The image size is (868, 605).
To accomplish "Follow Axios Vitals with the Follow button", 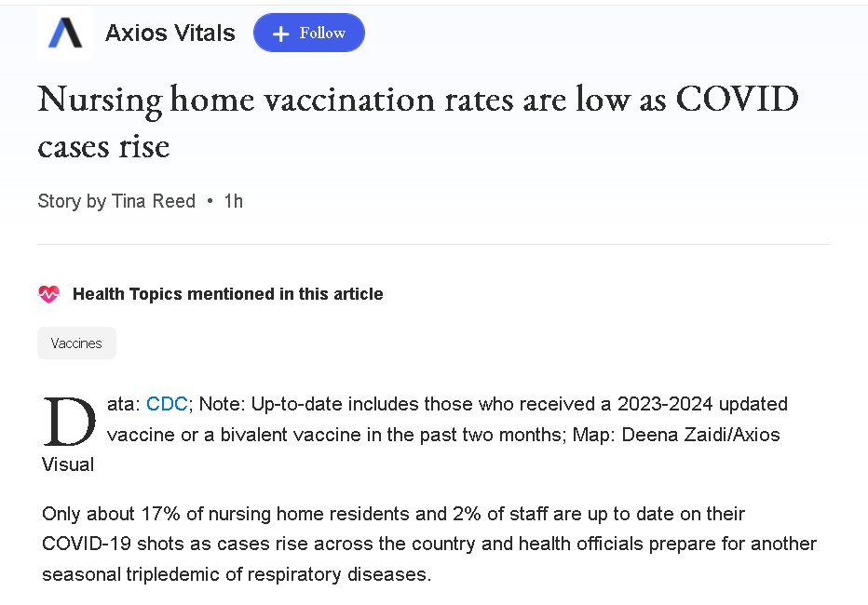I will click(x=309, y=34).
